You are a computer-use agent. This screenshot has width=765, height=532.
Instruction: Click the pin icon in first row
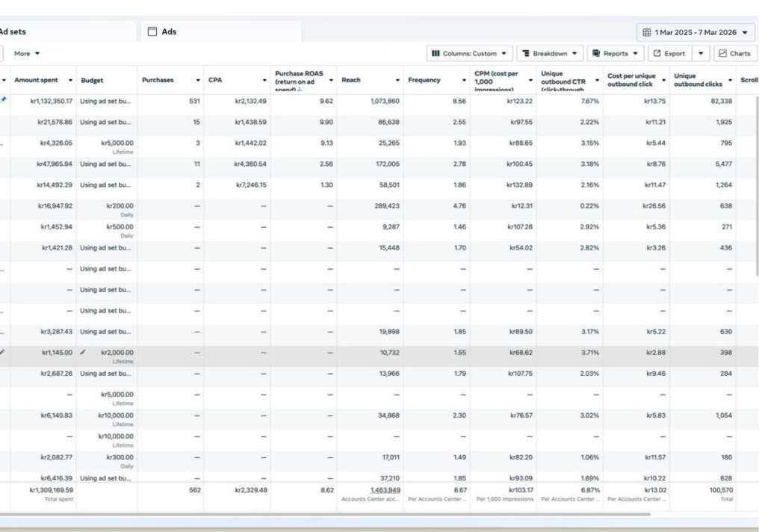(x=4, y=99)
